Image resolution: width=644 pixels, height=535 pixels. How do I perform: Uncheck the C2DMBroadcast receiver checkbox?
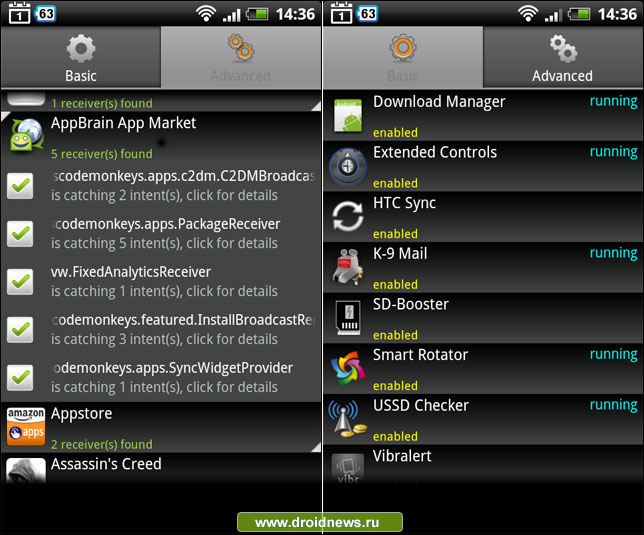pyautogui.click(x=20, y=186)
